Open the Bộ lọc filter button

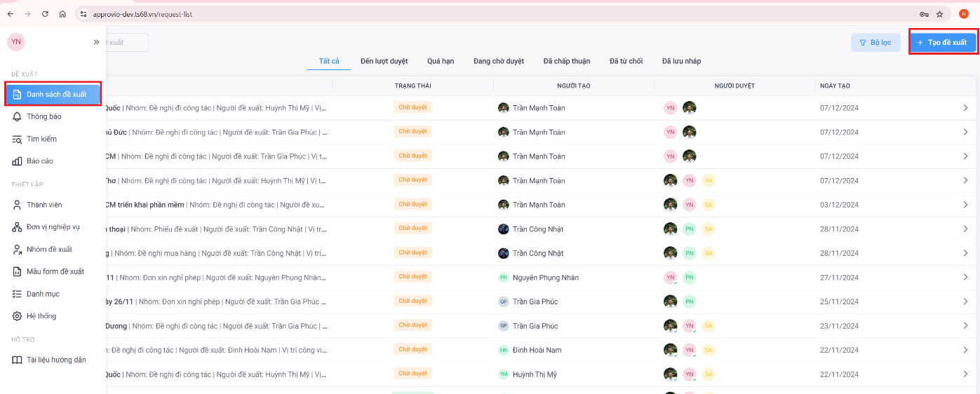[875, 42]
